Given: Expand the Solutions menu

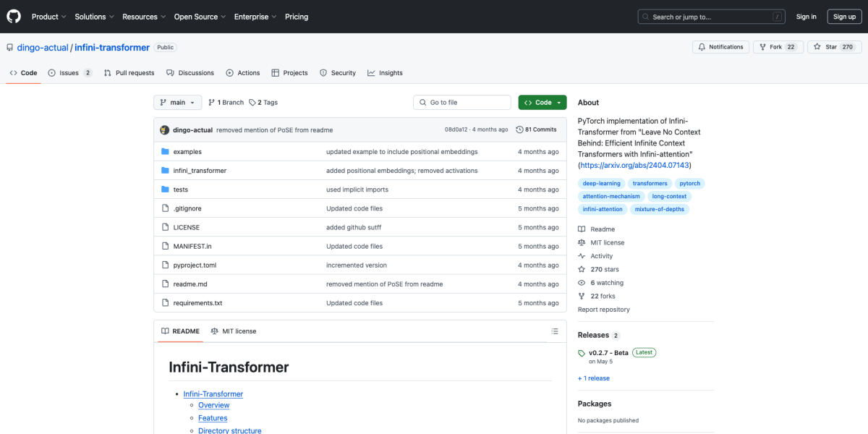Looking at the screenshot, I should (95, 17).
